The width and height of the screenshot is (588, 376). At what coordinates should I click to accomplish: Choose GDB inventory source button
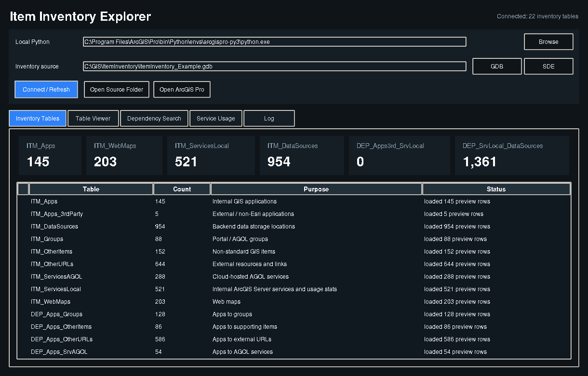[497, 67]
